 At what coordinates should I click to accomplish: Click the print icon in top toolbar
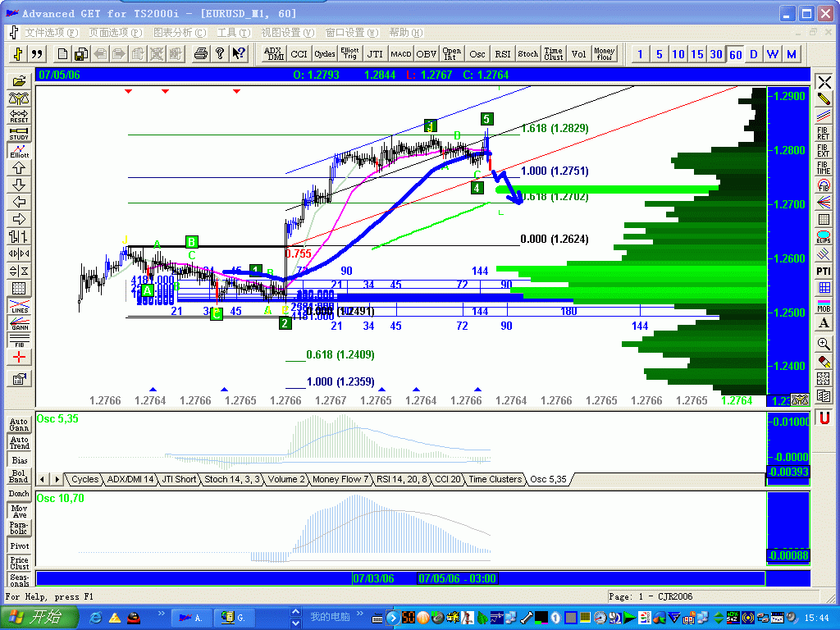[201, 53]
